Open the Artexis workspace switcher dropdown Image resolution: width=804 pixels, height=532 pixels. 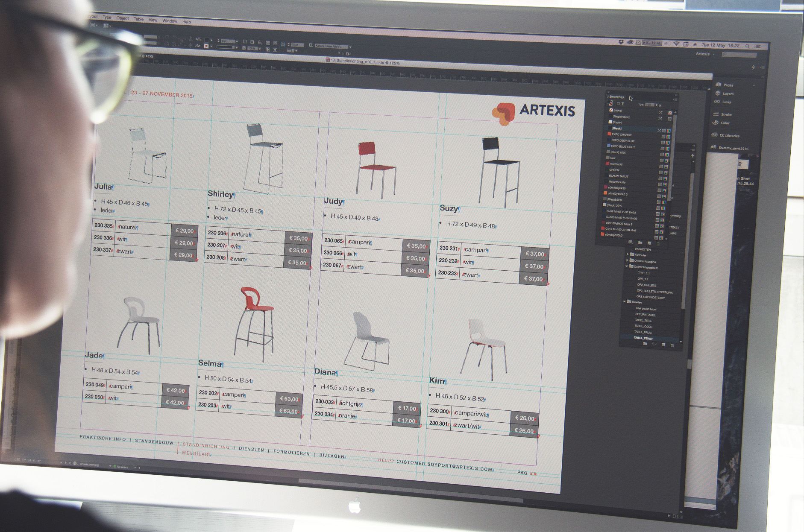[705, 54]
